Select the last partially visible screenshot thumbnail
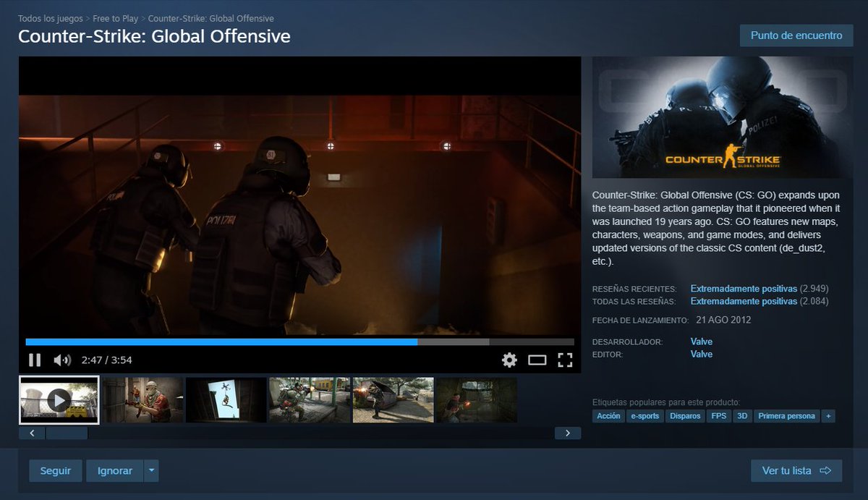Image resolution: width=868 pixels, height=500 pixels. pyautogui.click(x=477, y=399)
